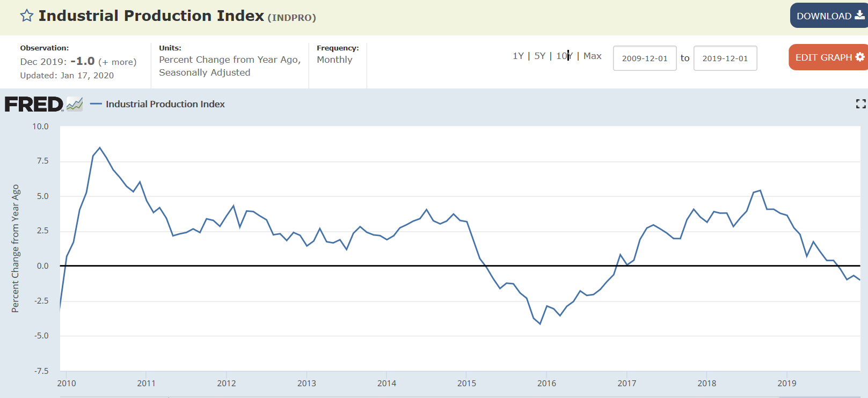Click the -2.5 y-axis label
868x398 pixels.
[41, 301]
